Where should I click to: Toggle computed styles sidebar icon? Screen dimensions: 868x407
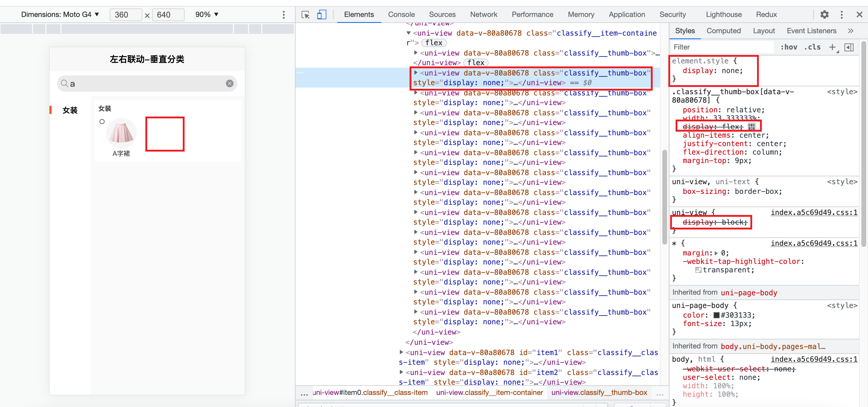pyautogui.click(x=849, y=47)
